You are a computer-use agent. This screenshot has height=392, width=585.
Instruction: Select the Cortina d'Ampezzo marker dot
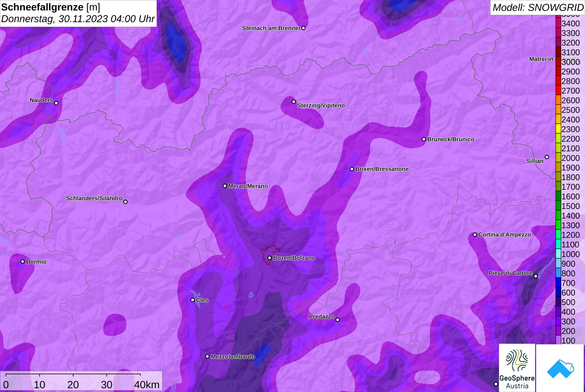tap(475, 234)
